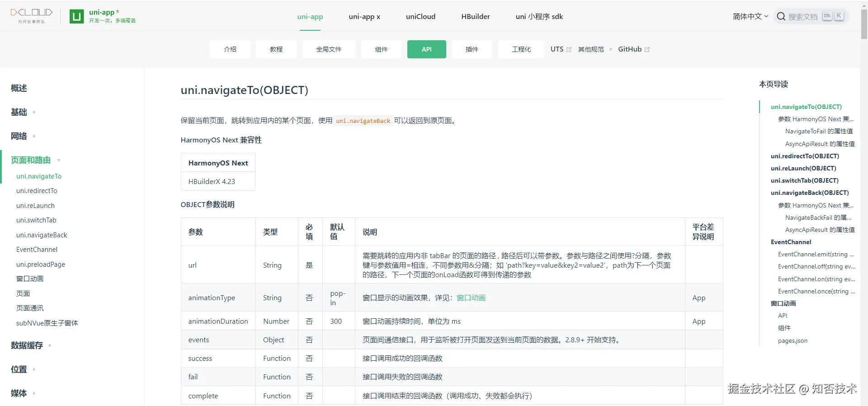868x406 pixels.
Task: Switch to the uni 小程序 sdk tab
Action: [x=539, y=17]
